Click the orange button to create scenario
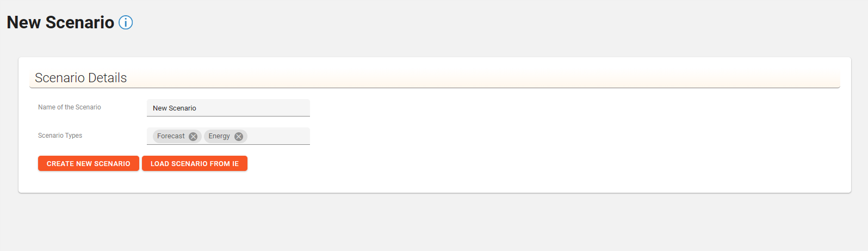The width and height of the screenshot is (868, 251). [89, 163]
